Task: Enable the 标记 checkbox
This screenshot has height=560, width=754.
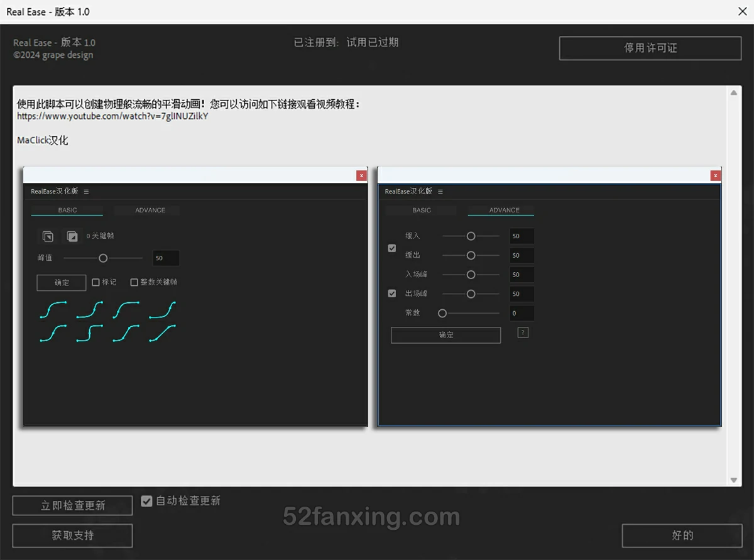Action: click(96, 282)
